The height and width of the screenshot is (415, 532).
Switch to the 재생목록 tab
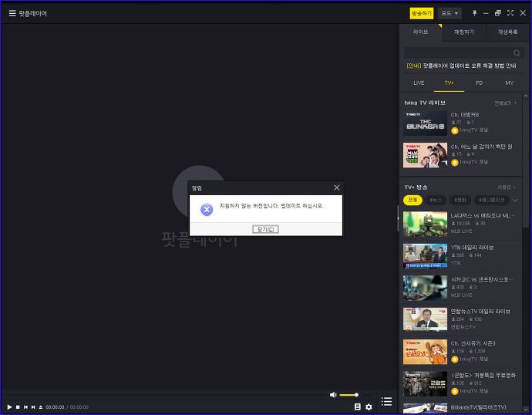507,32
